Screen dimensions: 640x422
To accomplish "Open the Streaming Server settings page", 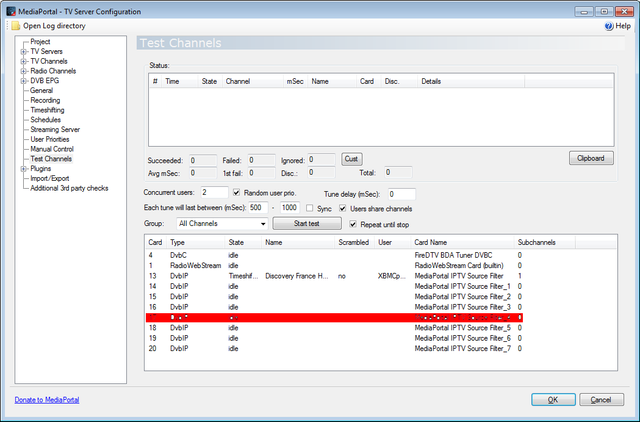I will pyautogui.click(x=56, y=129).
